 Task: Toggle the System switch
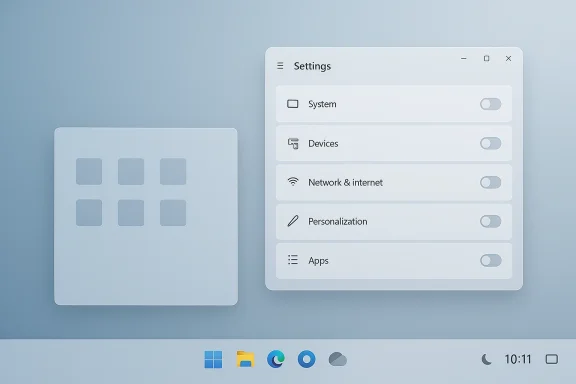coord(490,104)
